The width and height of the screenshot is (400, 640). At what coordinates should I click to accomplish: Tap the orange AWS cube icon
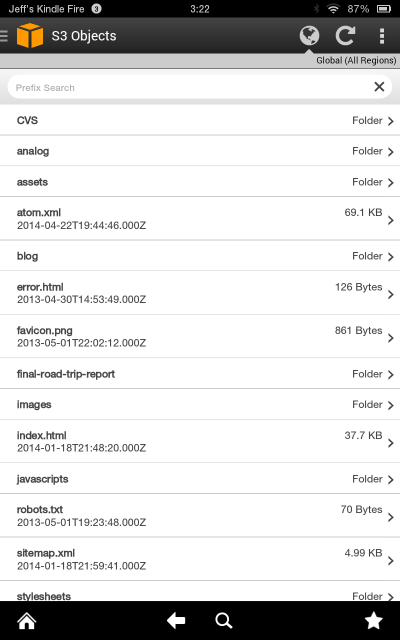point(30,36)
